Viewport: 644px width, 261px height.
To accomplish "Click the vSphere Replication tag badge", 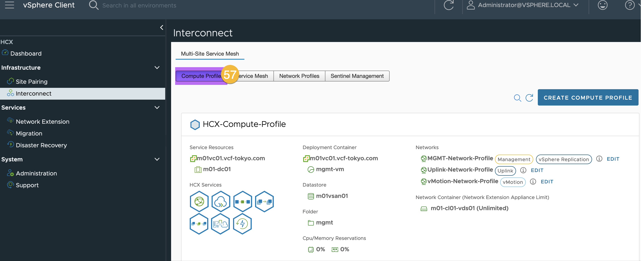I will pos(563,159).
